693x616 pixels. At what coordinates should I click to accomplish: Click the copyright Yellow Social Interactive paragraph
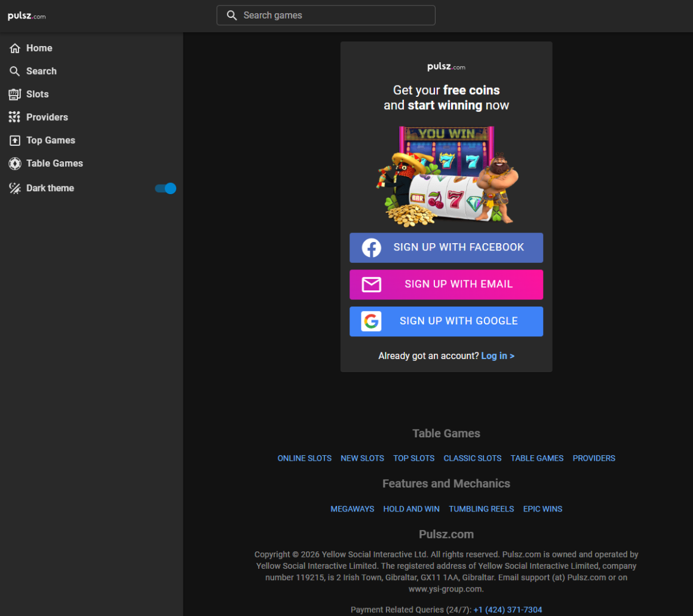pyautogui.click(x=446, y=572)
